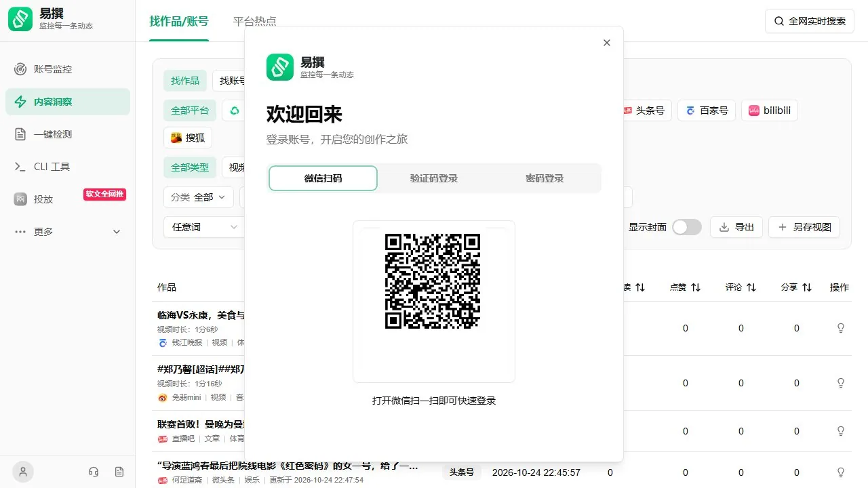Select 全部平台 filter
The height and width of the screenshot is (488, 868).
tap(190, 110)
